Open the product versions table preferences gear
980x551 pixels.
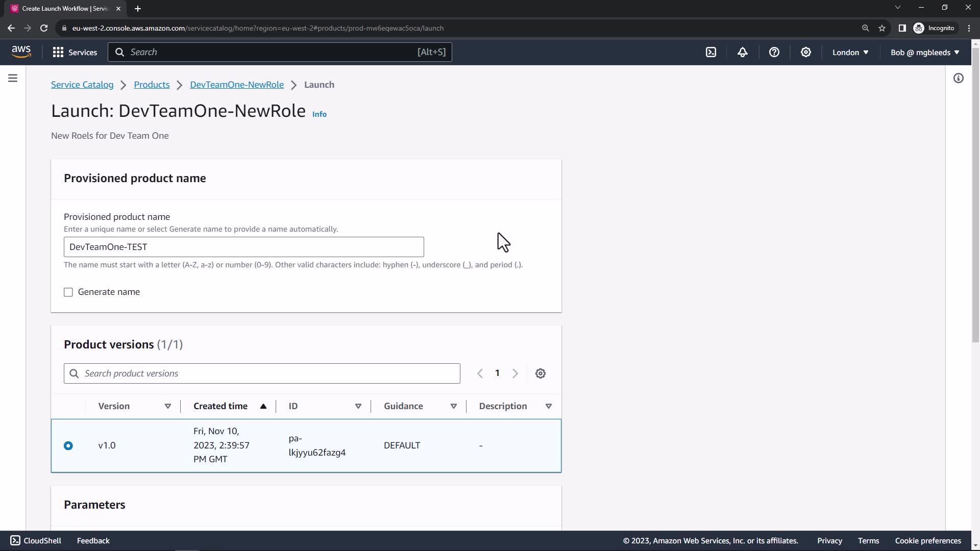(541, 373)
